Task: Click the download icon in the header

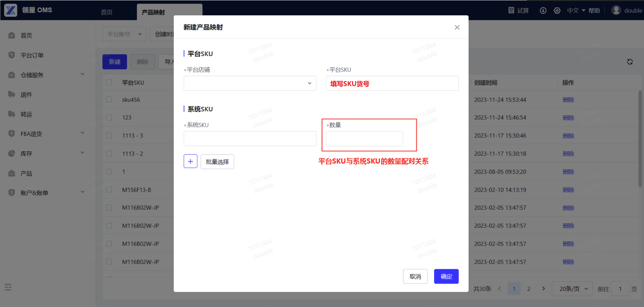Action: pyautogui.click(x=543, y=11)
